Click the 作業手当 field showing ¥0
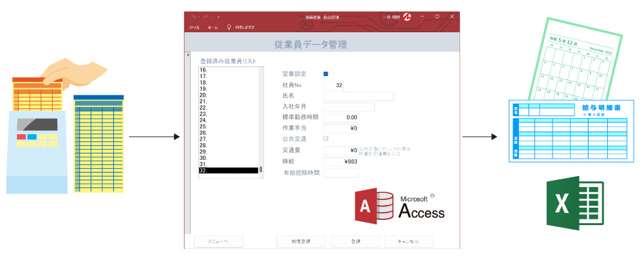This screenshot has height=258, width=644. tap(341, 128)
